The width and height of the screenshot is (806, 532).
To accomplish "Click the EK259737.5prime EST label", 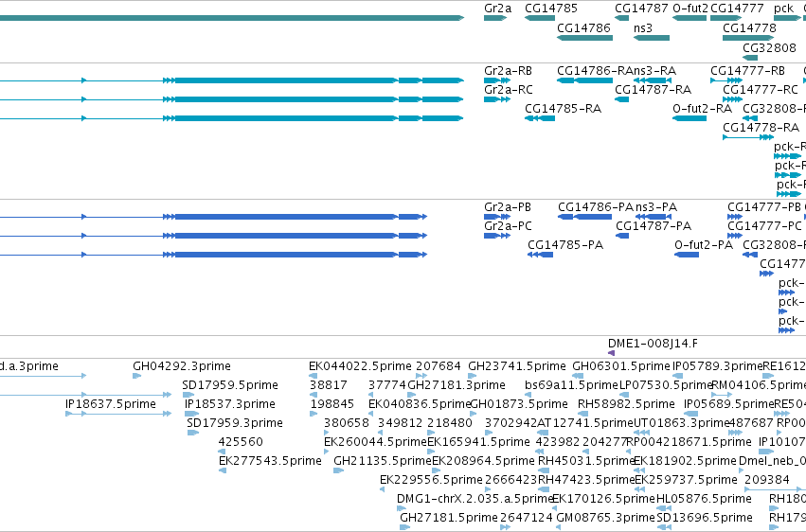I will pos(687,480).
